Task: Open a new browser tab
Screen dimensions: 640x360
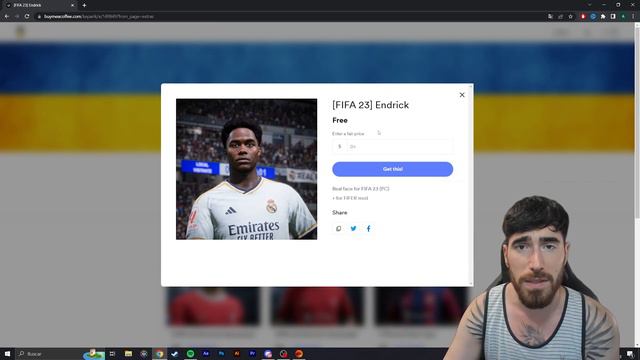Action: [x=84, y=5]
